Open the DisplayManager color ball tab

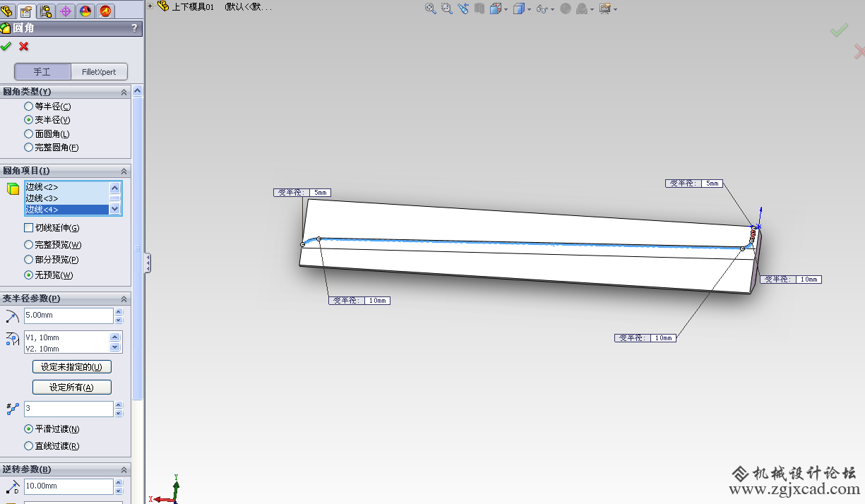click(x=85, y=11)
